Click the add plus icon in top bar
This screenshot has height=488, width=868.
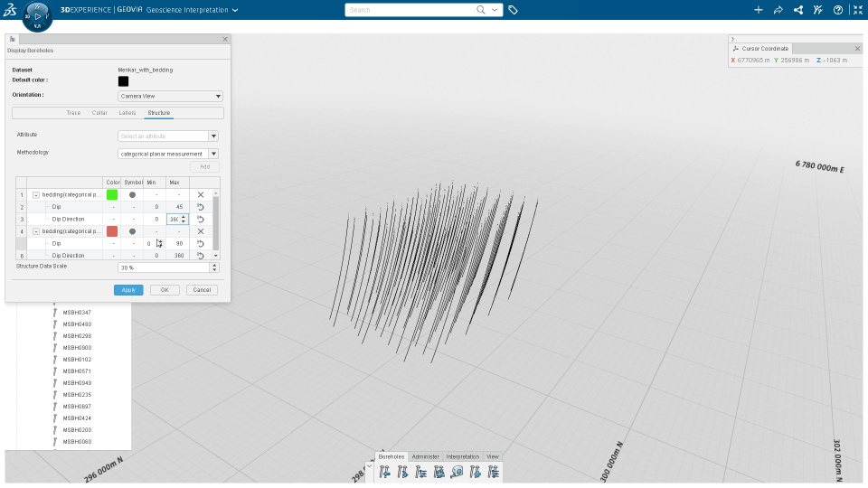pos(759,10)
